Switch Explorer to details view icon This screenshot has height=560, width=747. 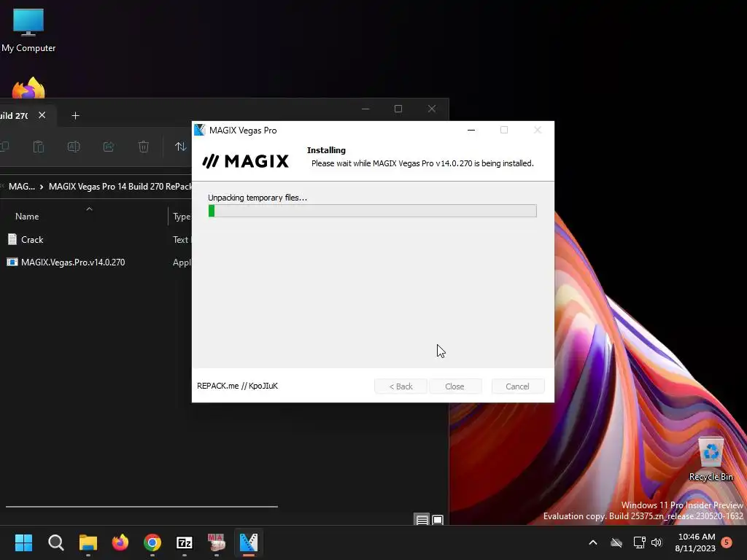coord(422,520)
